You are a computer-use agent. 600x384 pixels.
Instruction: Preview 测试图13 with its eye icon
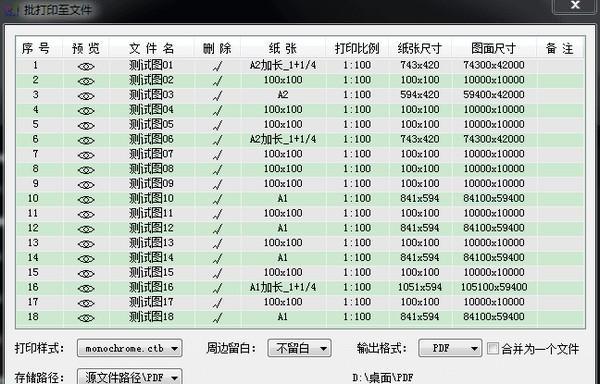86,244
